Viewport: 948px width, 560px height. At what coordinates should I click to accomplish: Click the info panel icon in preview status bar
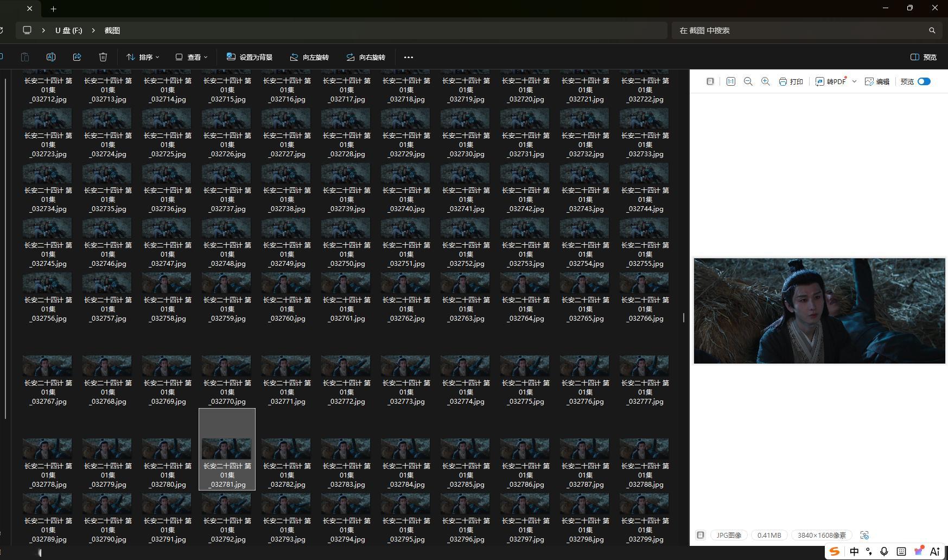click(701, 535)
